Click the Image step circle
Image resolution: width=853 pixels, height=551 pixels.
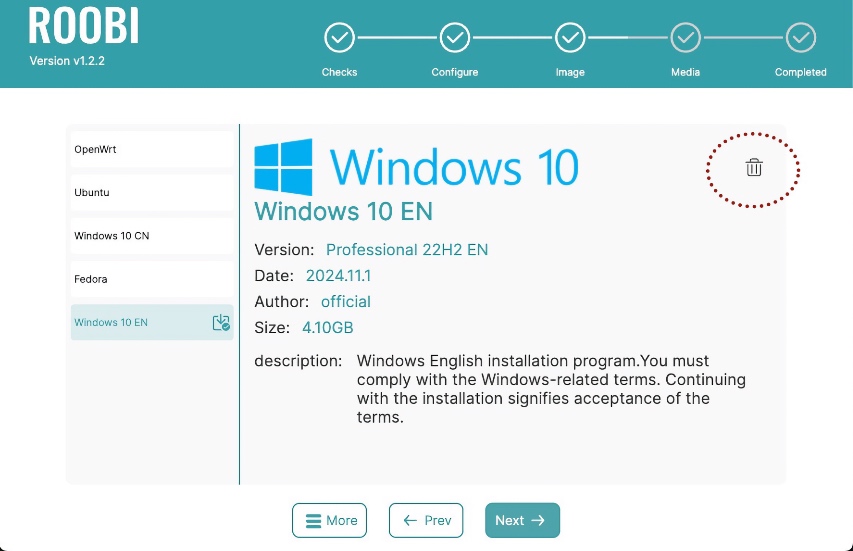(x=570, y=38)
